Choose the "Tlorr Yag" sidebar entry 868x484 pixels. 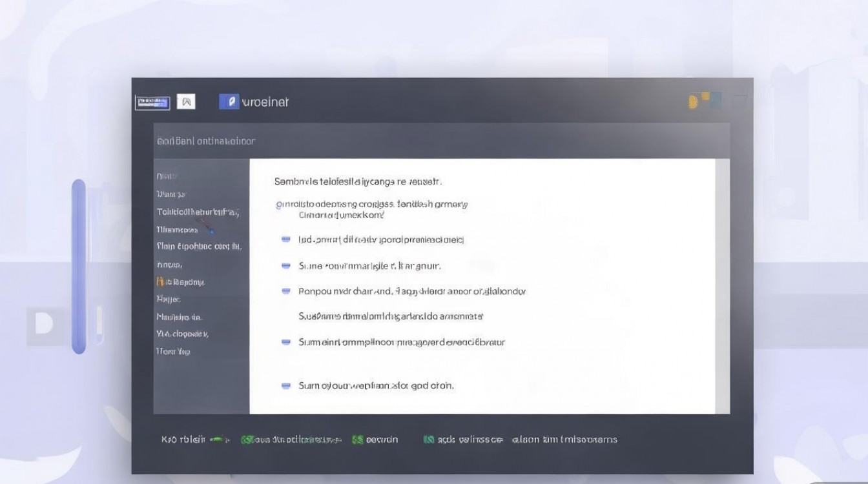tap(173, 352)
